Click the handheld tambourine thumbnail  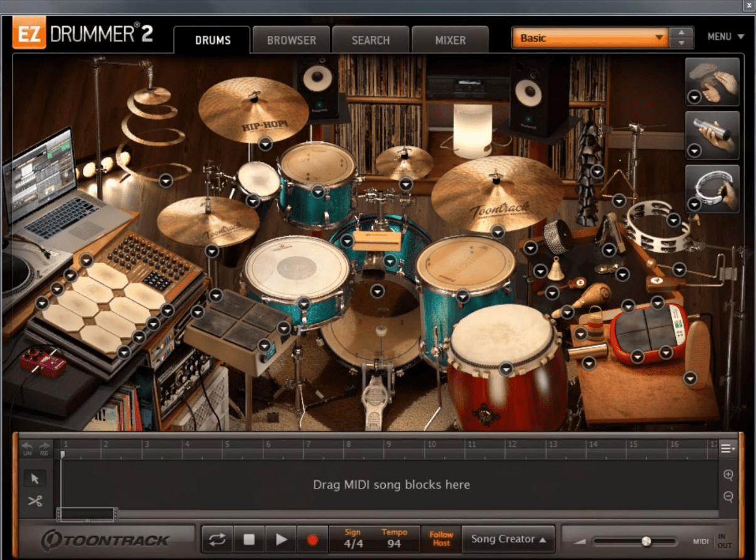tap(713, 188)
